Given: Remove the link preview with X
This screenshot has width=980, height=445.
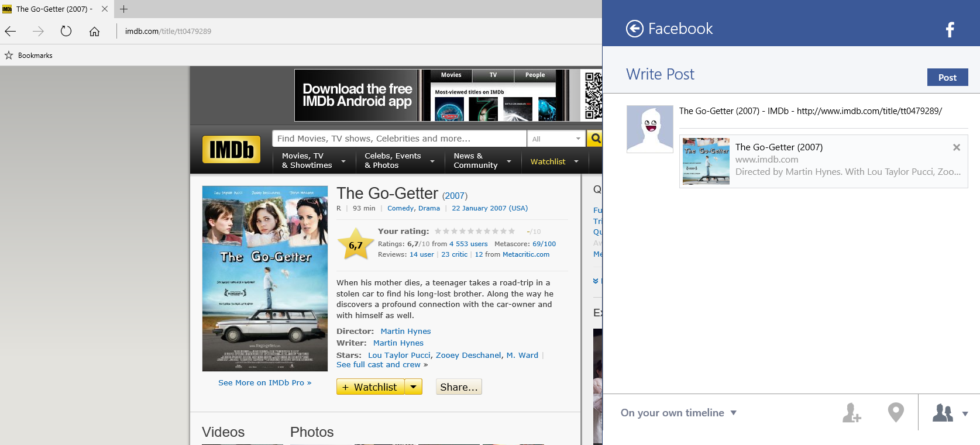Looking at the screenshot, I should [956, 147].
